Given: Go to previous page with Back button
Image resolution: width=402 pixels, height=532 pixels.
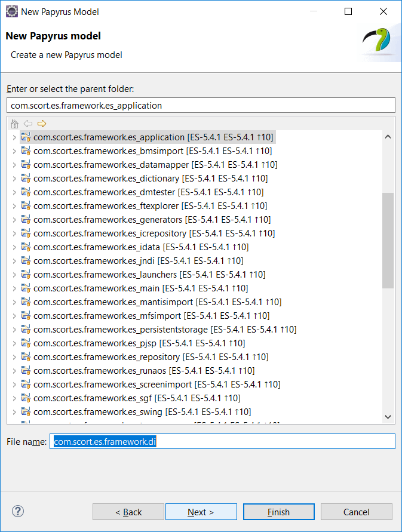Looking at the screenshot, I should 128,512.
